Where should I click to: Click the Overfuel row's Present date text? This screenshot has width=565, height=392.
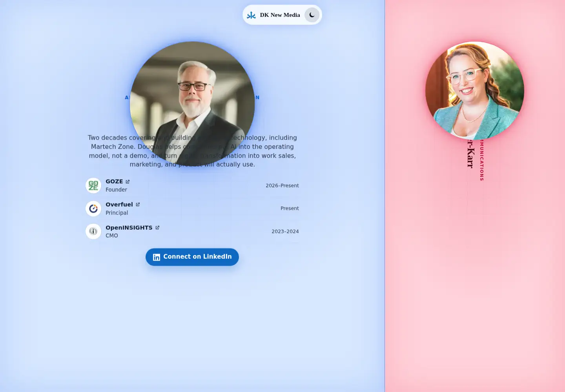(x=290, y=208)
